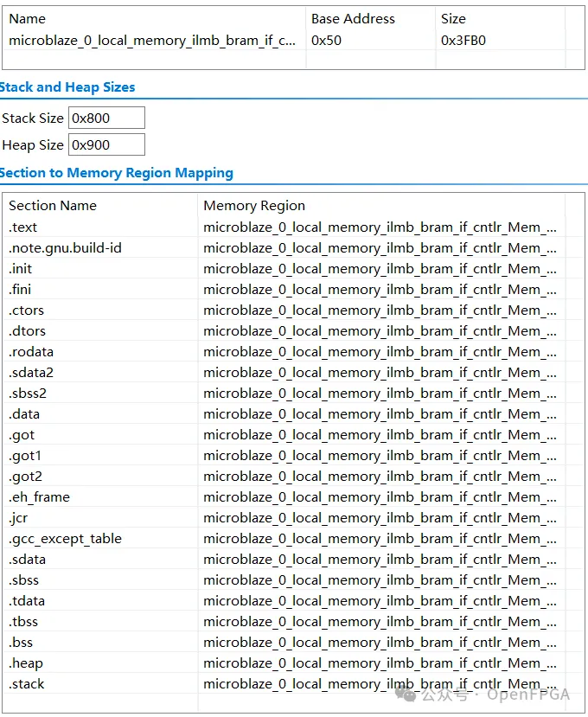Select the .ctors section name
The image size is (588, 717).
26,310
